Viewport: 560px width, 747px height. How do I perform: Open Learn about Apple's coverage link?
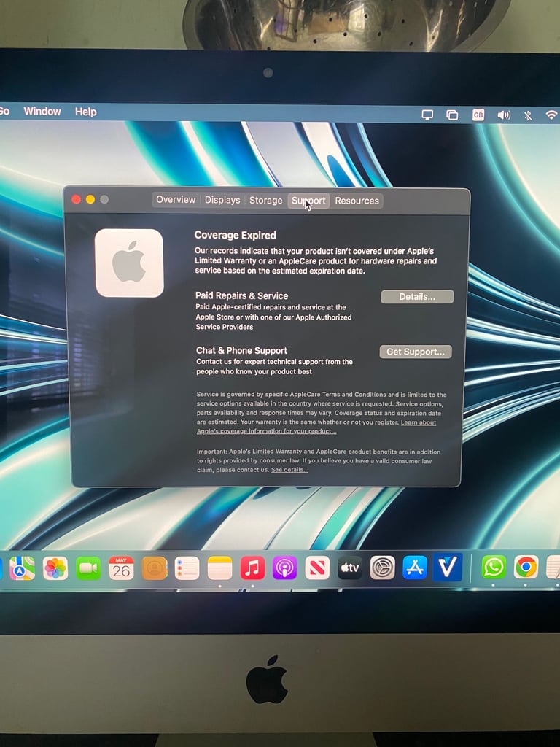316,427
